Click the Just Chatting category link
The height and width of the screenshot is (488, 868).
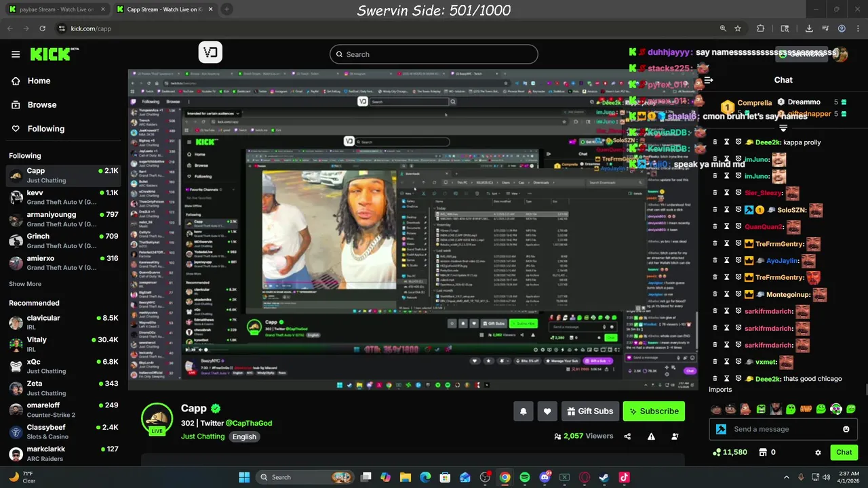tap(203, 436)
